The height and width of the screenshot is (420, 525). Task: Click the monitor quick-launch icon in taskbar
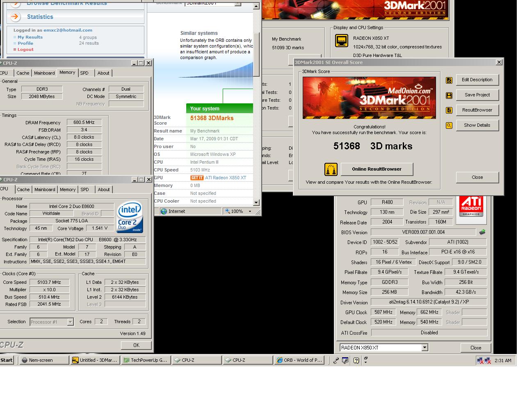tap(345, 361)
